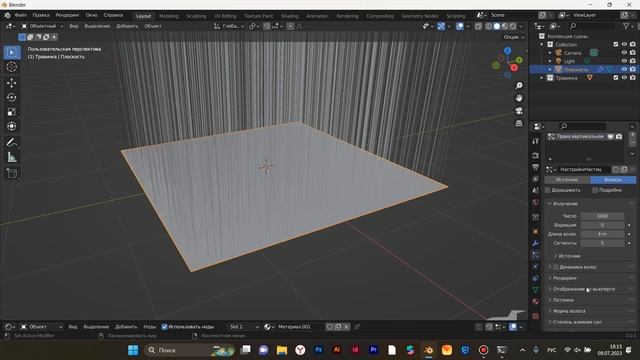Image resolution: width=640 pixels, height=360 pixels.
Task: Click the Вариация value field
Action: [x=602, y=225]
